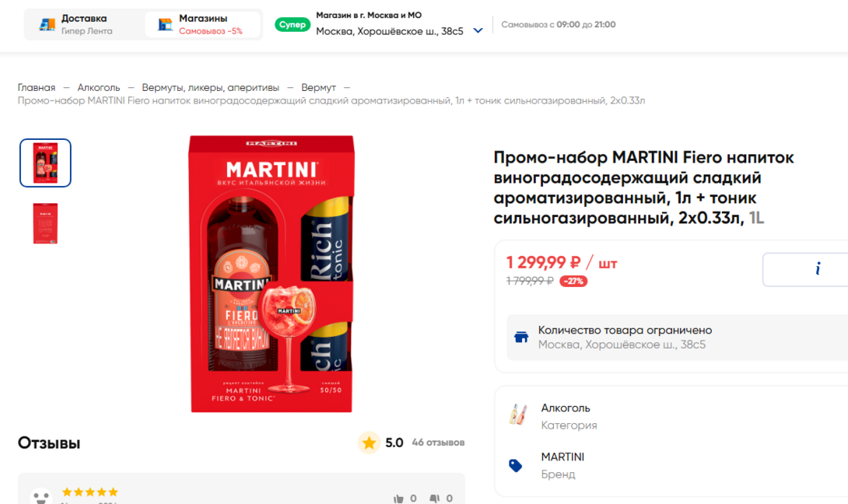Click the delivery truck icon
Image resolution: width=848 pixels, height=504 pixels.
(47, 24)
